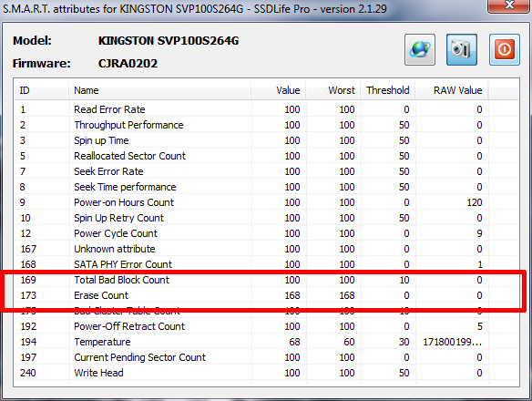The height and width of the screenshot is (401, 532).
Task: Select the Erase Count row
Action: [x=266, y=295]
